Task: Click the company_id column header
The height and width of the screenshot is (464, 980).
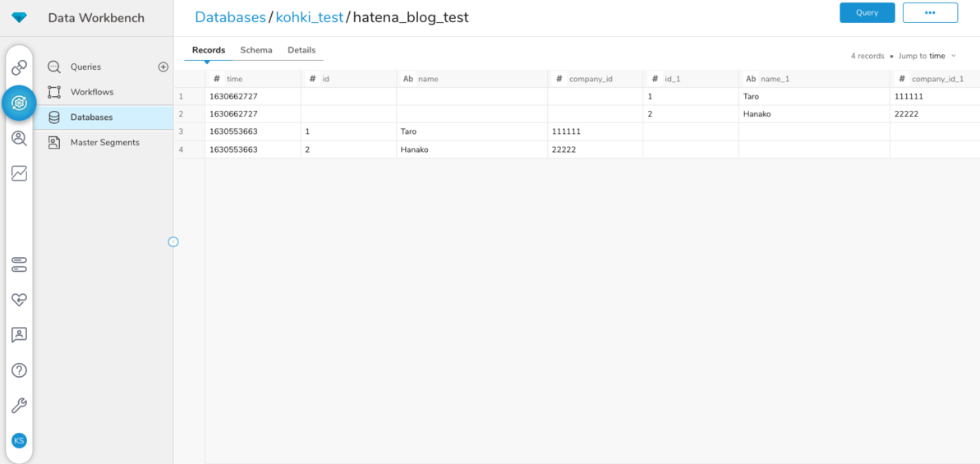Action: (x=591, y=79)
